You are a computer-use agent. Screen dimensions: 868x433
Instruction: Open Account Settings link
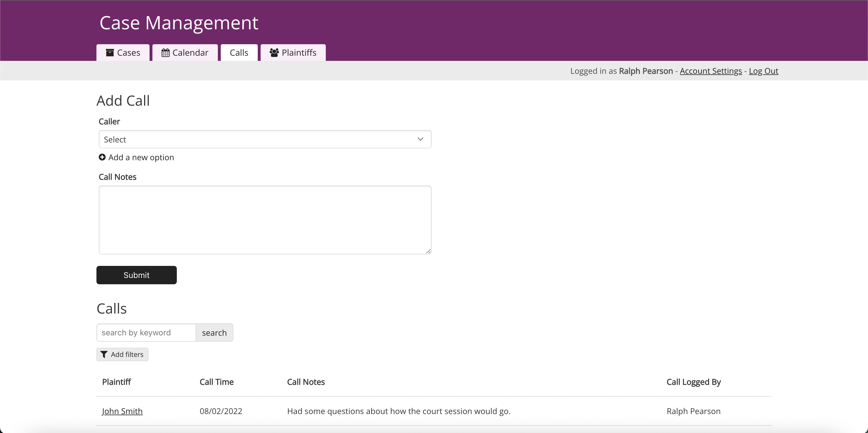pyautogui.click(x=711, y=71)
